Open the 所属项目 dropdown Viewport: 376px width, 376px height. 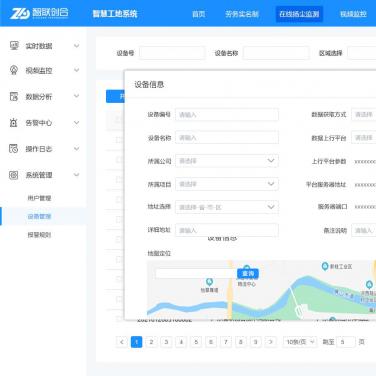[x=227, y=184]
